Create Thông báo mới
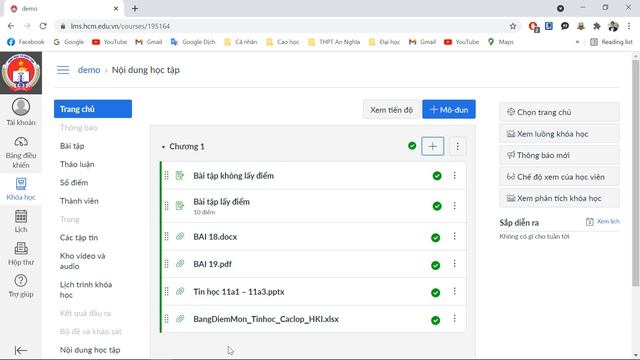 click(x=559, y=155)
